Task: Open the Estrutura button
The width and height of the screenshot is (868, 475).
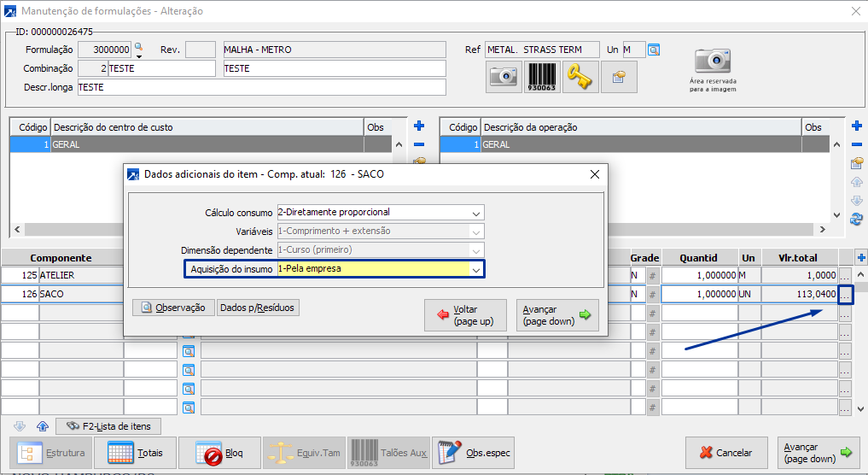Action: point(51,453)
